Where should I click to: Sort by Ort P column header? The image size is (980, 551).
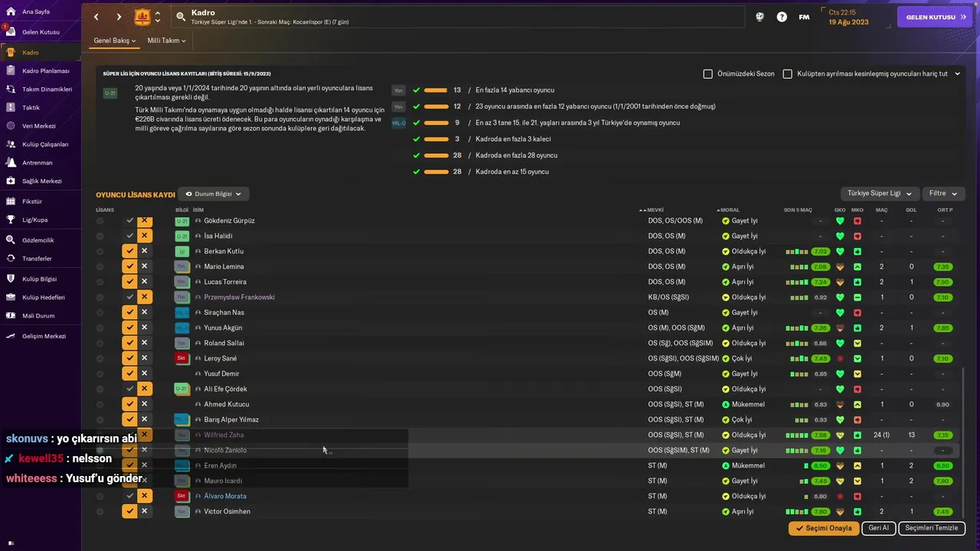coord(945,210)
